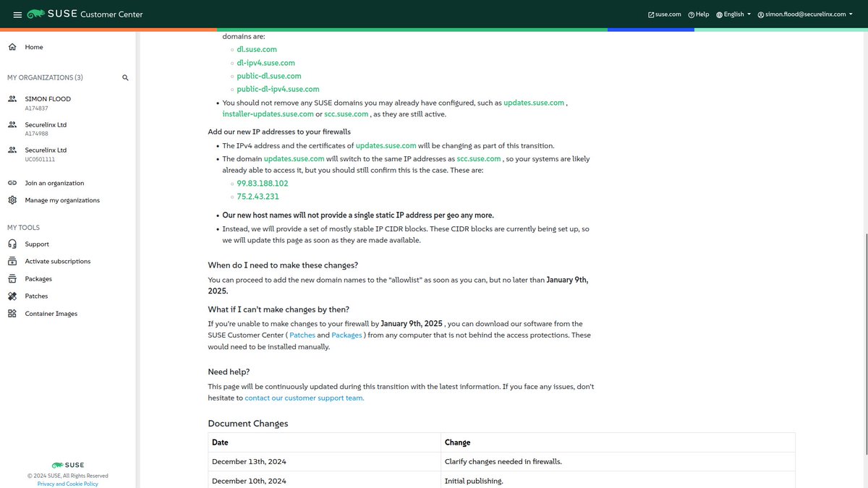This screenshot has width=868, height=488.
Task: Open the Help link in header
Action: pyautogui.click(x=698, y=14)
